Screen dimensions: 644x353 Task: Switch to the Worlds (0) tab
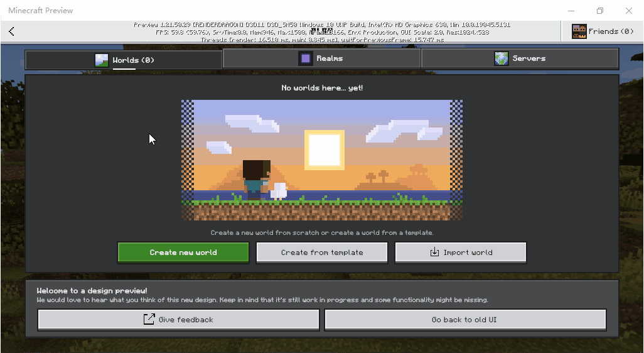click(124, 60)
